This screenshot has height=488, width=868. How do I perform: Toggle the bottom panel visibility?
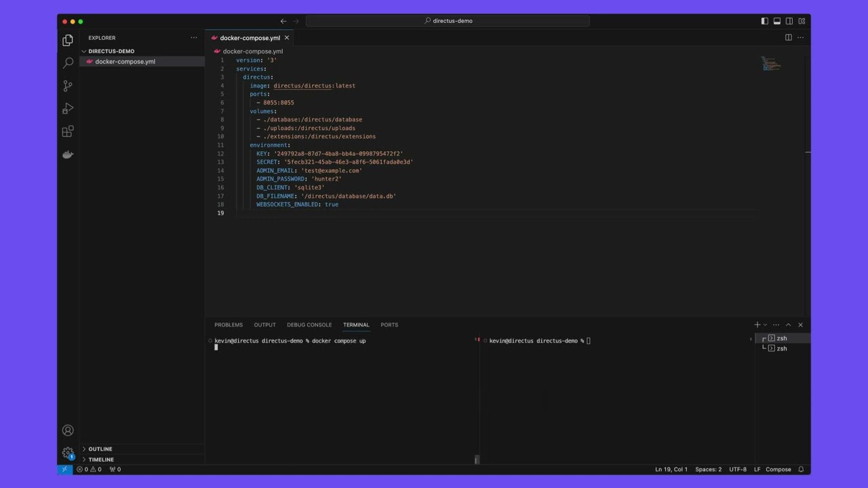[777, 21]
